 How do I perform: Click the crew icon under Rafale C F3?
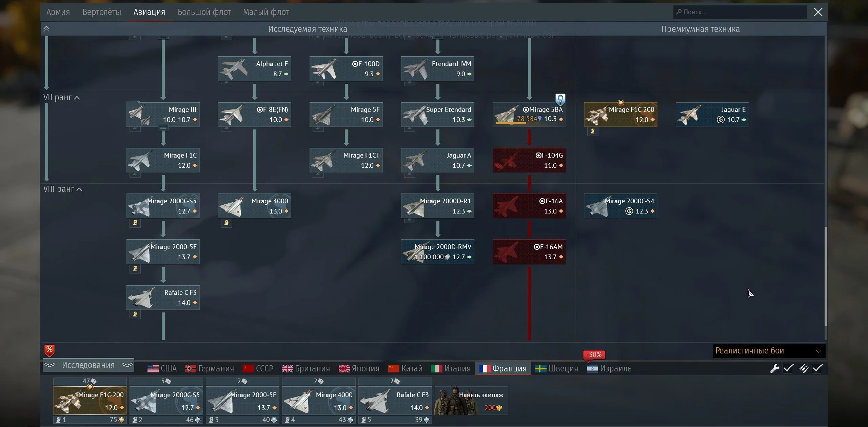click(135, 314)
